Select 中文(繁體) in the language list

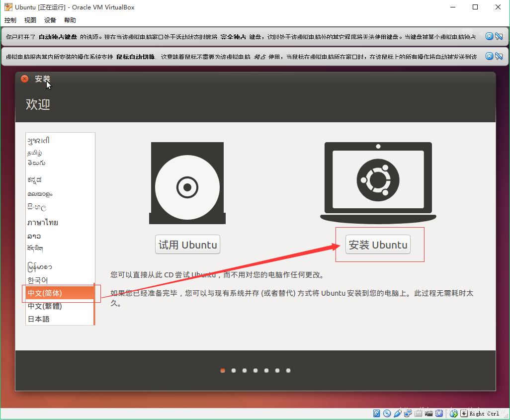point(60,306)
